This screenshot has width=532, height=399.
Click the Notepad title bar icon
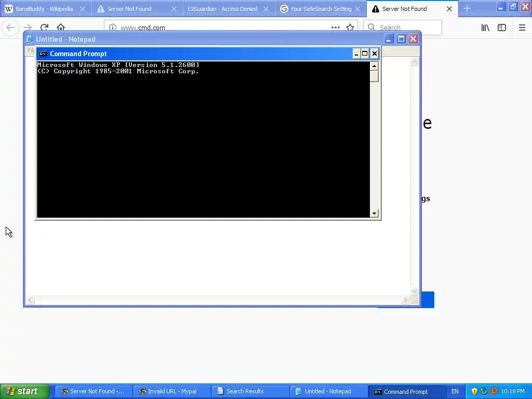30,39
